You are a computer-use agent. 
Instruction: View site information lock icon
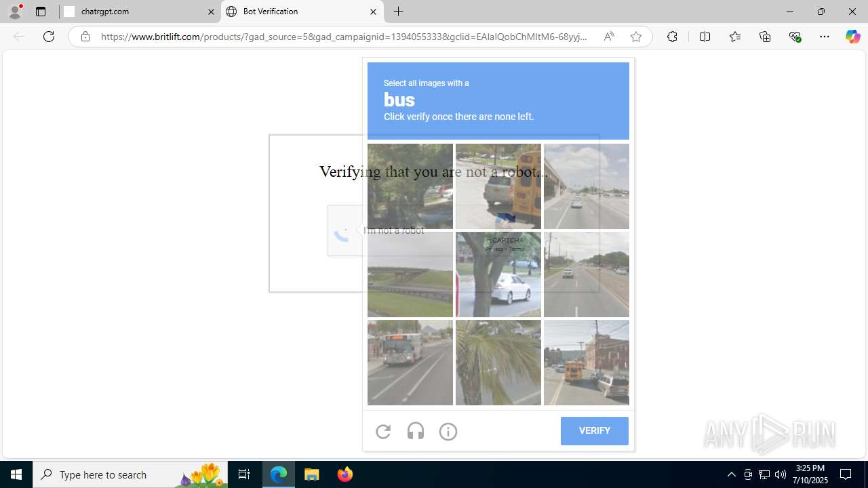(x=85, y=37)
